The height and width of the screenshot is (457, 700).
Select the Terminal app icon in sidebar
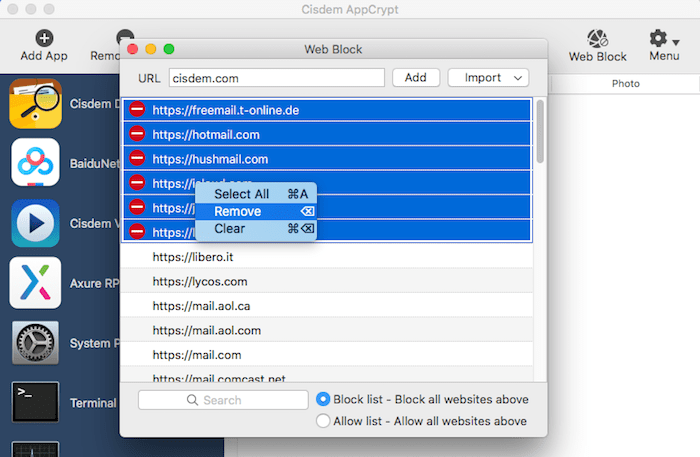tap(35, 402)
